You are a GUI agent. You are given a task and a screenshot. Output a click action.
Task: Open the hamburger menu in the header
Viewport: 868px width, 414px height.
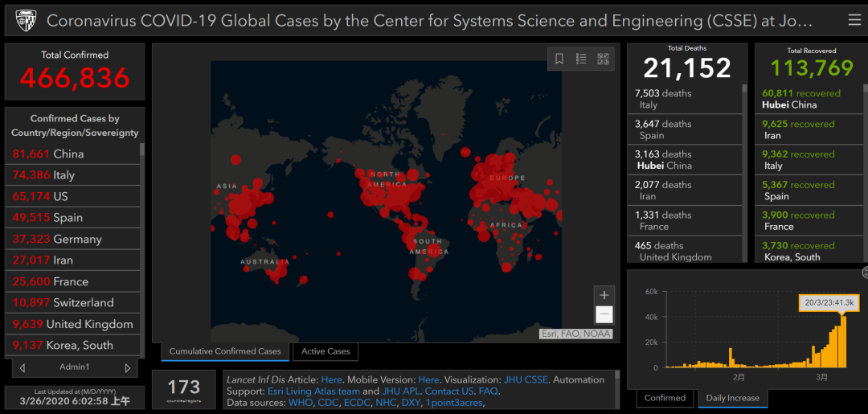pos(854,20)
